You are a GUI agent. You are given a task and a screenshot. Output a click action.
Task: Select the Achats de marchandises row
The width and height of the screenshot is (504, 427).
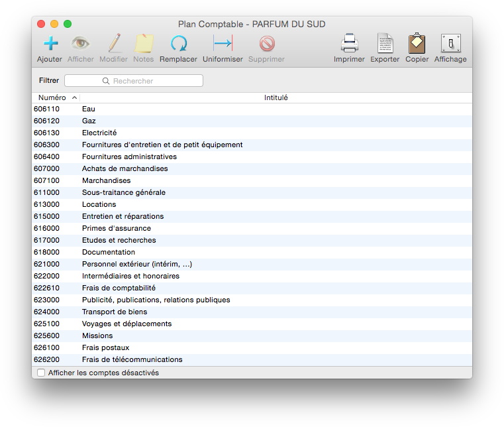click(x=252, y=168)
